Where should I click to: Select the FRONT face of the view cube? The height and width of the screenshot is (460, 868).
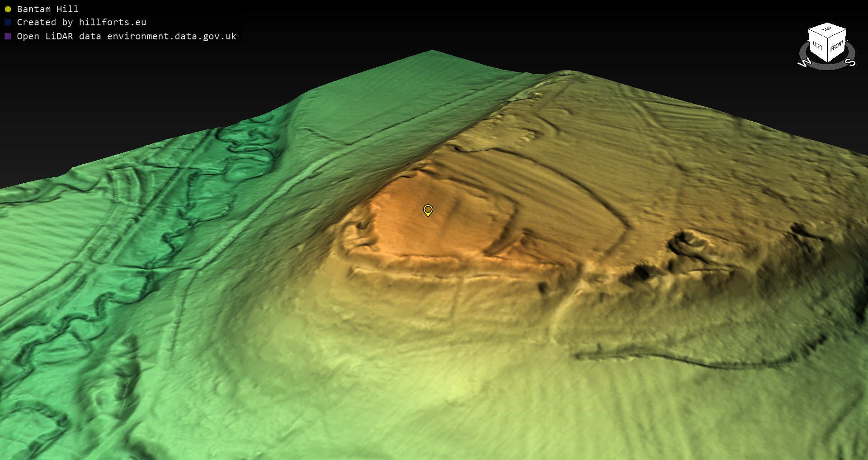click(837, 46)
